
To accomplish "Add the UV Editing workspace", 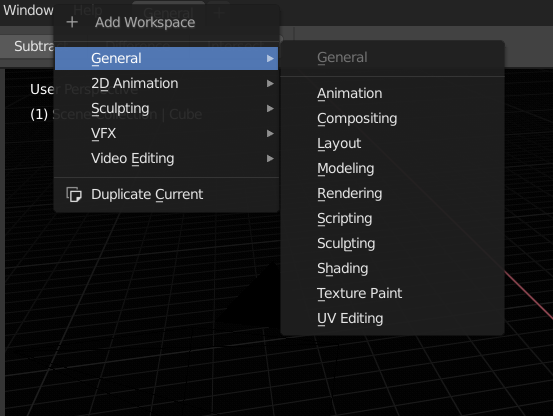I will [x=393, y=319].
